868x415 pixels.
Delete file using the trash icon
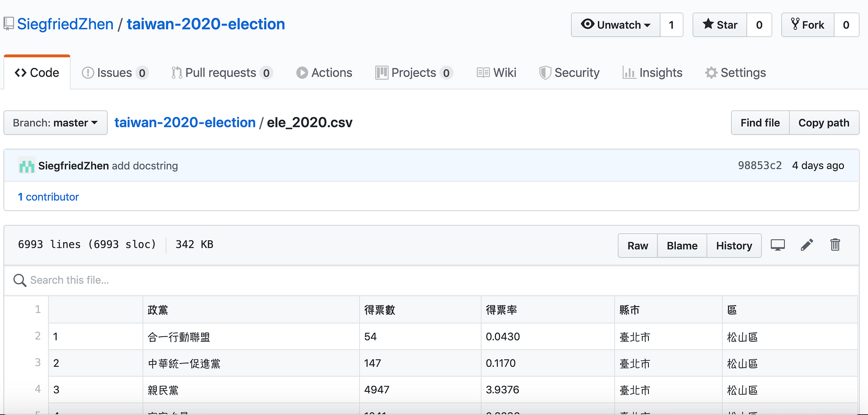(x=835, y=245)
